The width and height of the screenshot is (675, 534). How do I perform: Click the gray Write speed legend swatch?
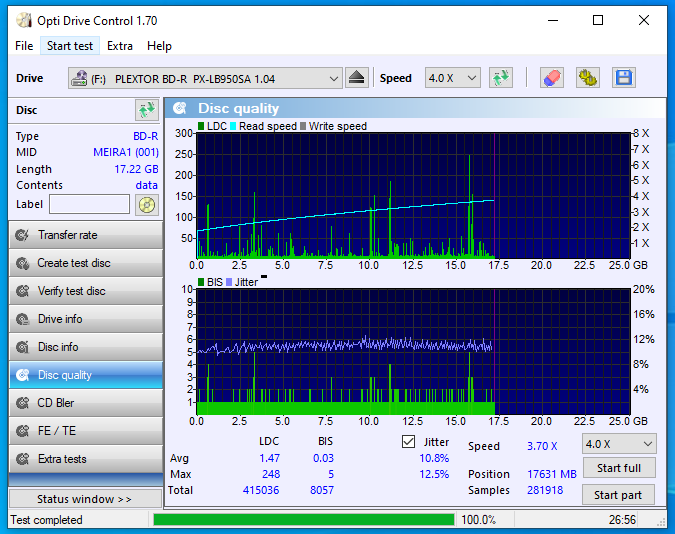pos(303,126)
